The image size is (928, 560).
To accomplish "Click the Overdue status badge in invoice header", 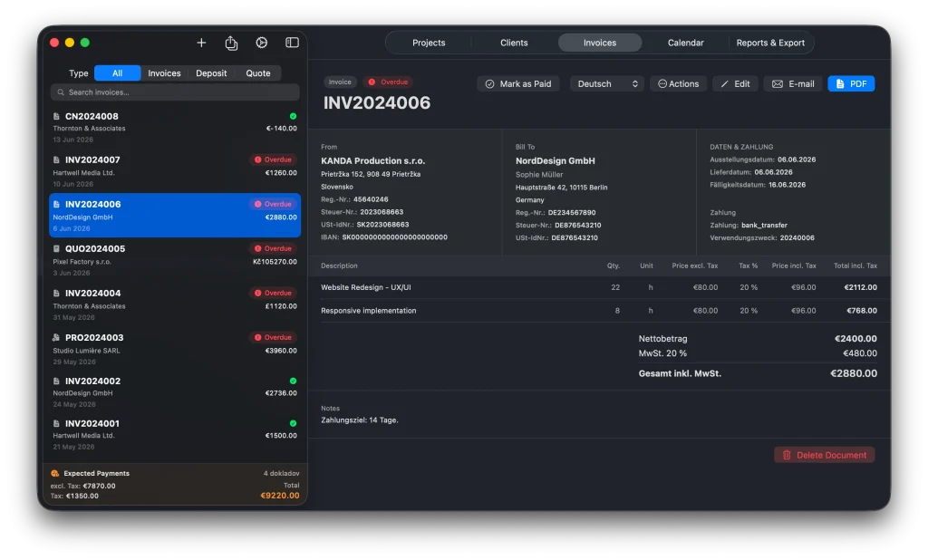I will pos(388,82).
